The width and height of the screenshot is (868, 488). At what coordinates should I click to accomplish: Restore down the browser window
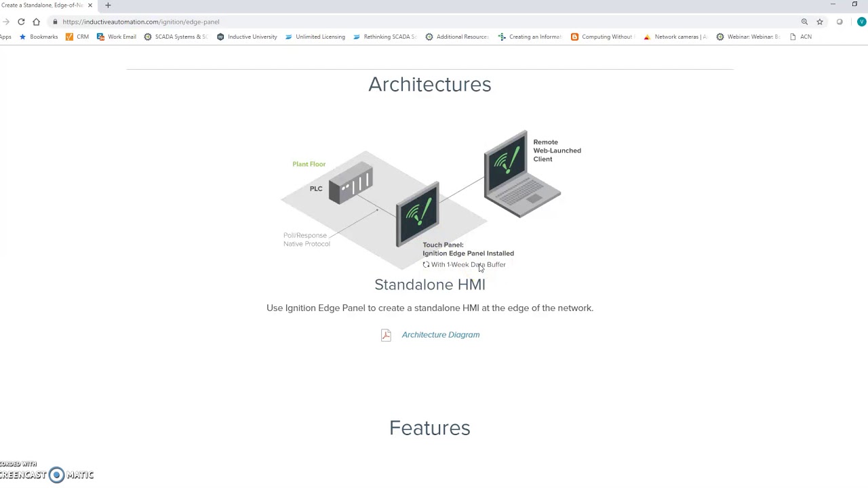pos(854,5)
